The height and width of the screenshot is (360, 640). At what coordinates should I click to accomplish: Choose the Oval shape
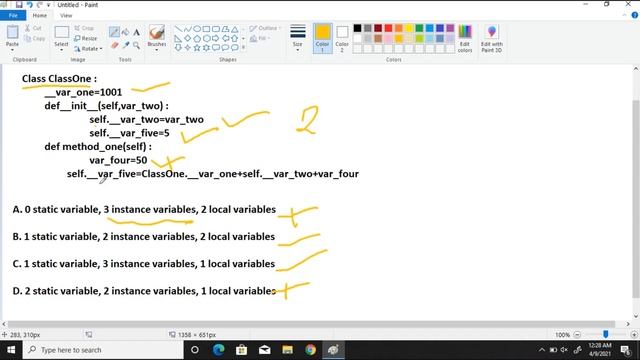tap(197, 29)
